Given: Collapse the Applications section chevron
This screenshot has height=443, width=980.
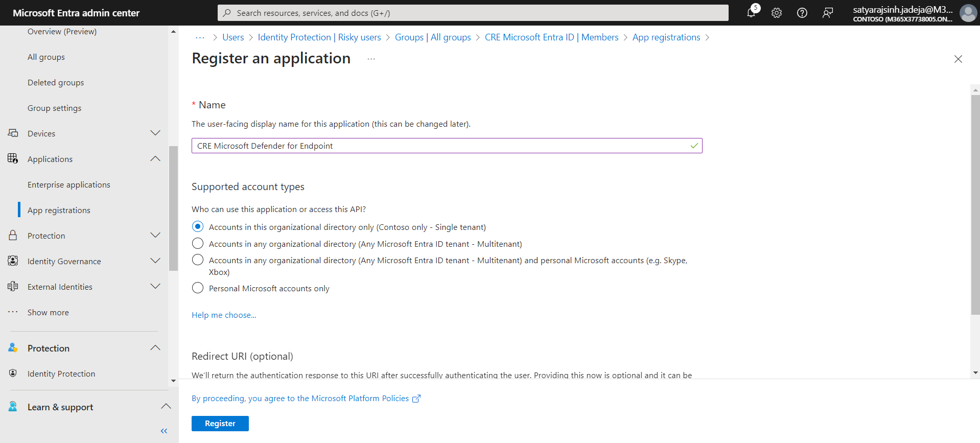Looking at the screenshot, I should pyautogui.click(x=155, y=158).
